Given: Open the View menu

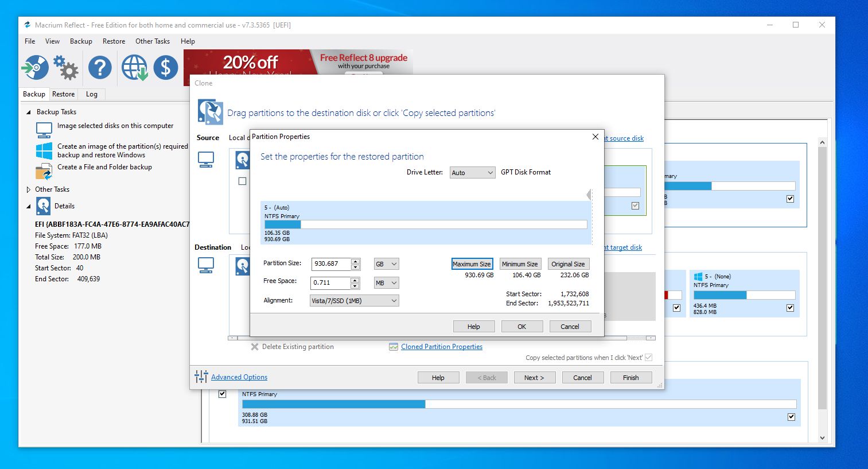Looking at the screenshot, I should click(x=52, y=41).
